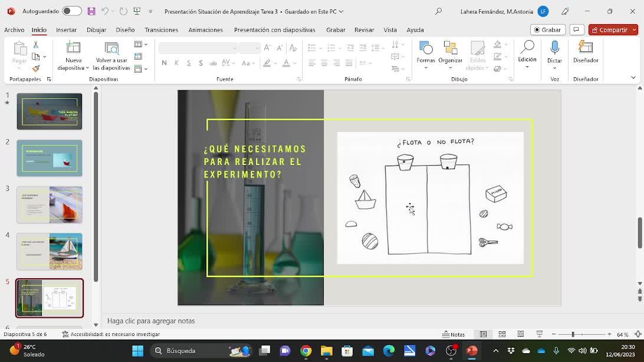Open the Transiciones tab
This screenshot has width=644, height=362.
(x=161, y=29)
